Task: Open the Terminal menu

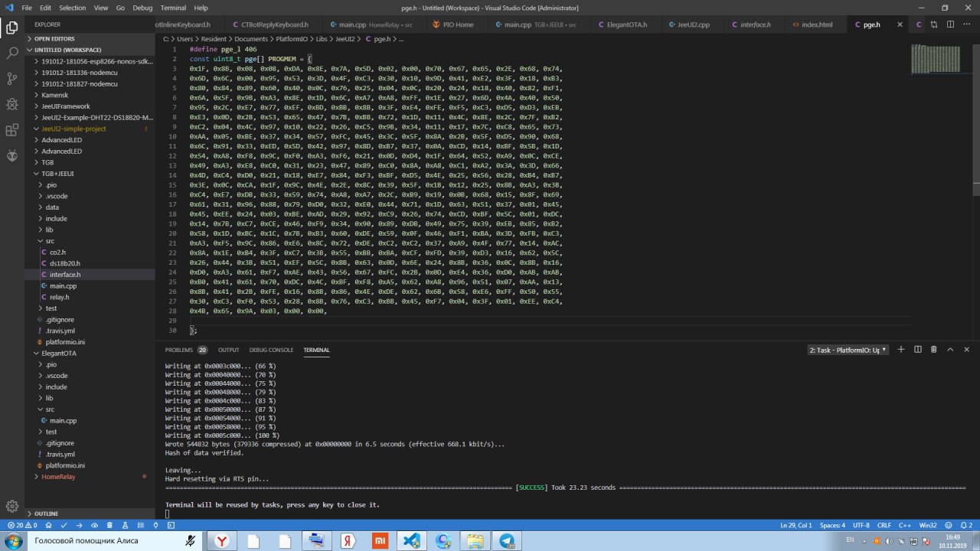Action: (x=172, y=8)
